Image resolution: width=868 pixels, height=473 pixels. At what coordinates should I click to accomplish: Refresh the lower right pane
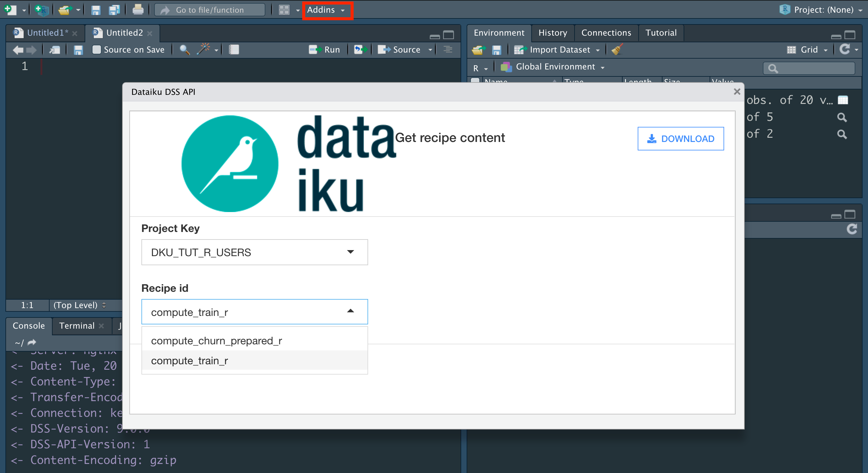pos(852,229)
